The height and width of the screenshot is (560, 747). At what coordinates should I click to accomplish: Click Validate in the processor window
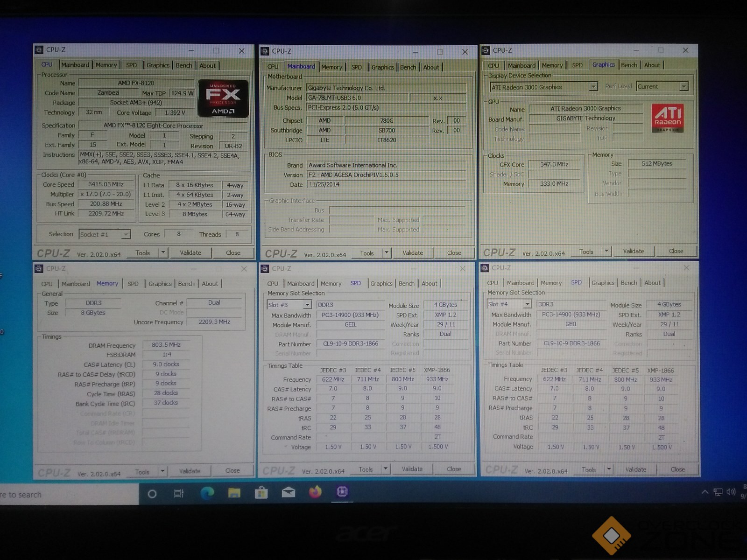click(190, 252)
